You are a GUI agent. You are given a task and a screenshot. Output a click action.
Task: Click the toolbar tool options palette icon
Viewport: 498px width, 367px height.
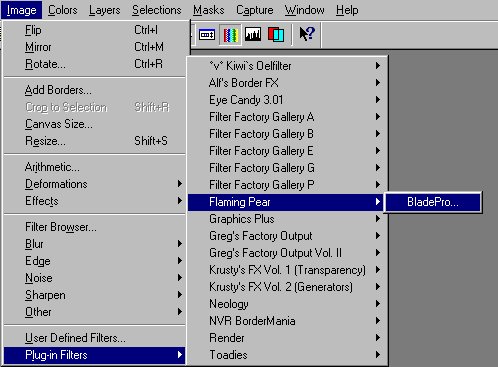(207, 34)
